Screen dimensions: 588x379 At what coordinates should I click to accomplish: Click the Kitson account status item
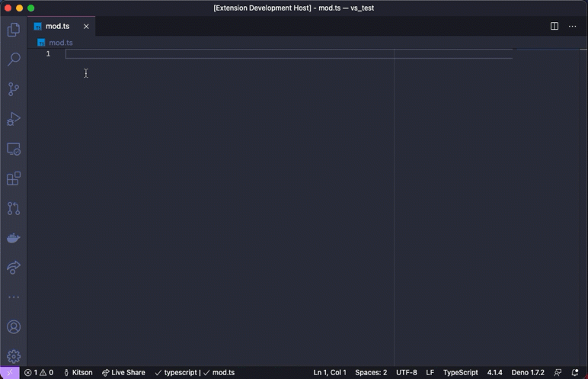[78, 373]
